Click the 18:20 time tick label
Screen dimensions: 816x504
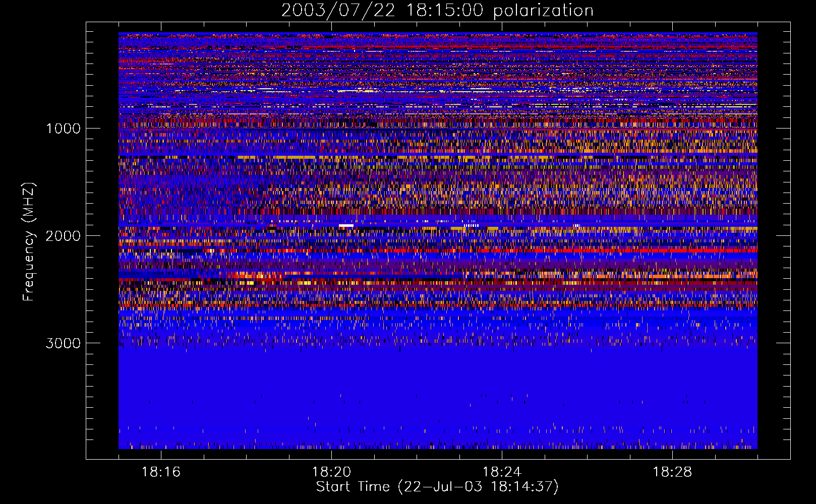pos(331,472)
